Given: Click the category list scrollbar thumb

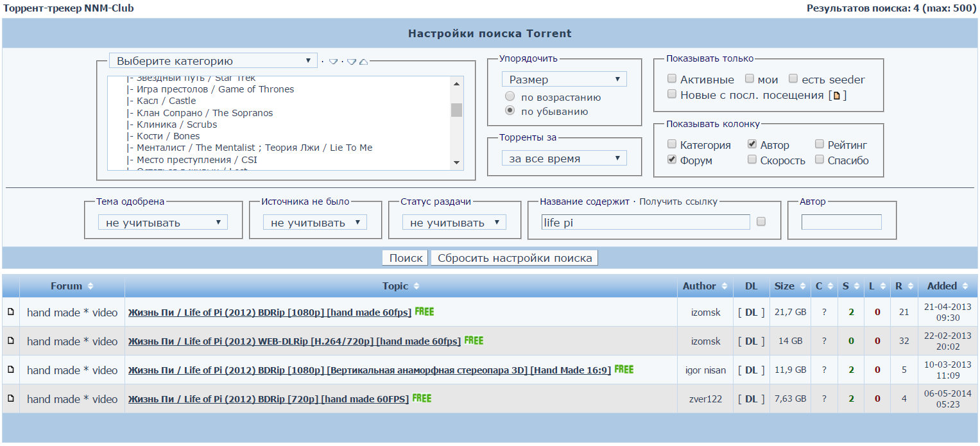Looking at the screenshot, I should [456, 110].
